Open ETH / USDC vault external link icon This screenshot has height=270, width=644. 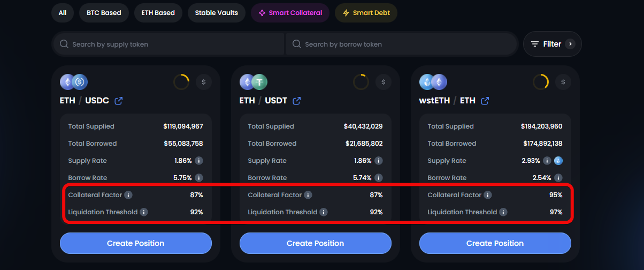[119, 101]
